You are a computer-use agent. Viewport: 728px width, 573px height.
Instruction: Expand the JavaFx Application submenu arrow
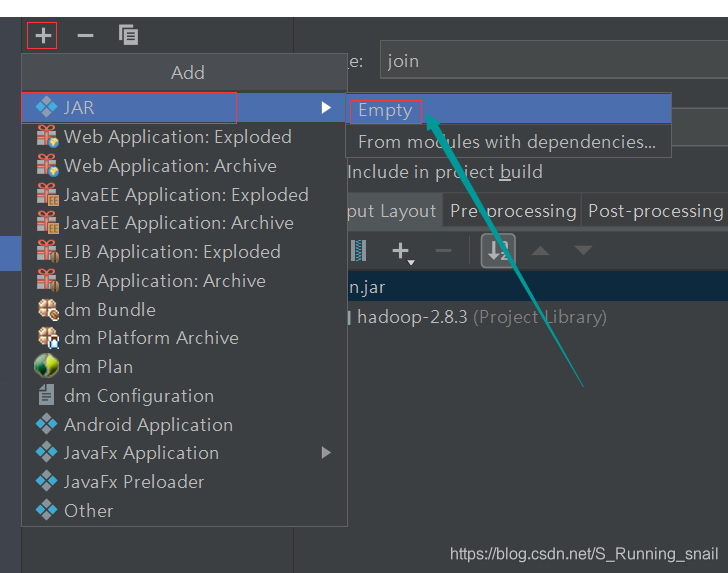pos(326,453)
